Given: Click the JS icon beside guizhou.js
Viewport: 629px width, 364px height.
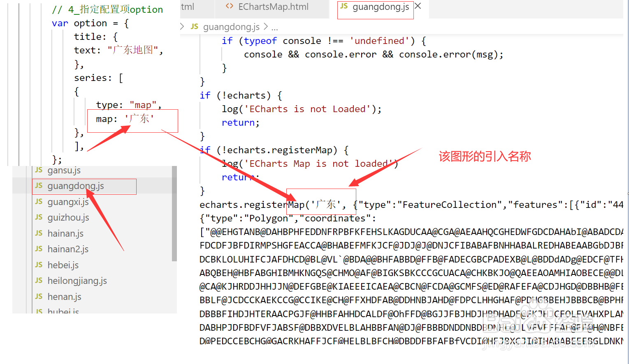Looking at the screenshot, I should (x=39, y=217).
